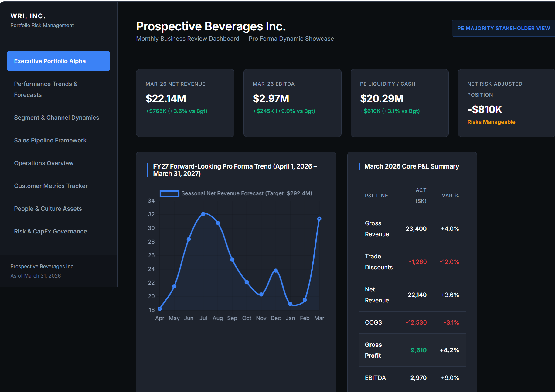The width and height of the screenshot is (555, 392).
Task: Click the Jul peak data point
Action: 203,214
